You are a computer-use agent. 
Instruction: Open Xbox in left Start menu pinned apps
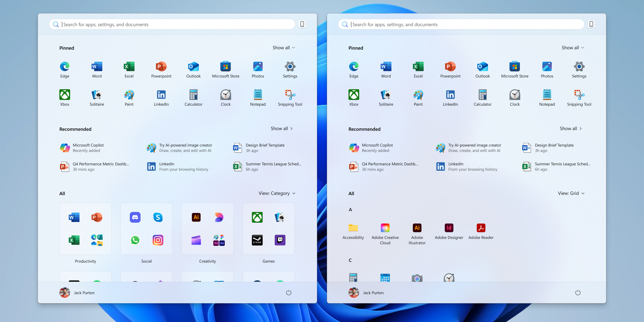pyautogui.click(x=65, y=98)
